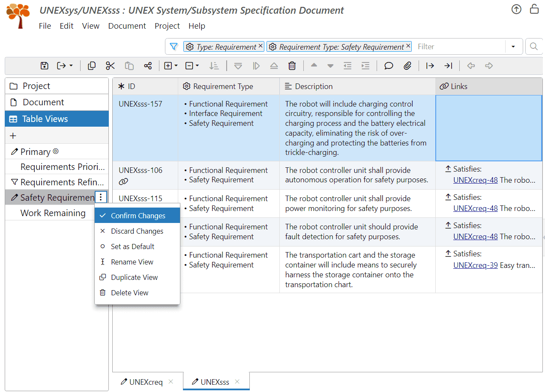Close the UNEXsss tab

[237, 382]
